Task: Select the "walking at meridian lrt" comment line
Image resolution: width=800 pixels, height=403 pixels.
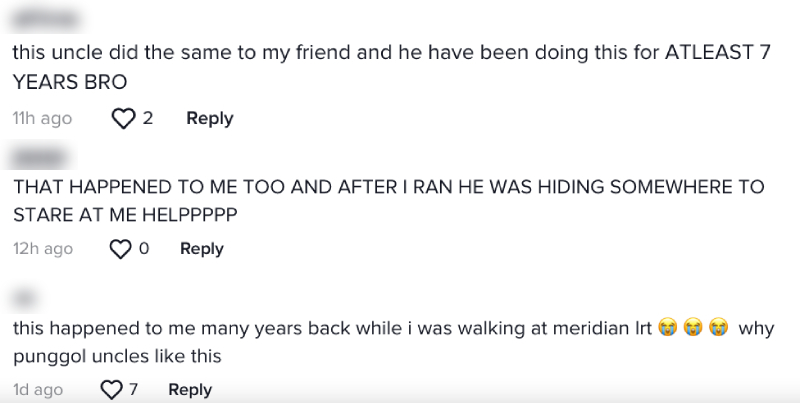Action: coord(330,327)
